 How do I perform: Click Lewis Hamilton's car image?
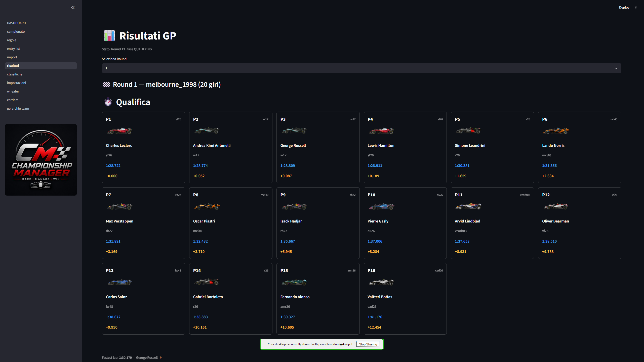click(x=381, y=131)
